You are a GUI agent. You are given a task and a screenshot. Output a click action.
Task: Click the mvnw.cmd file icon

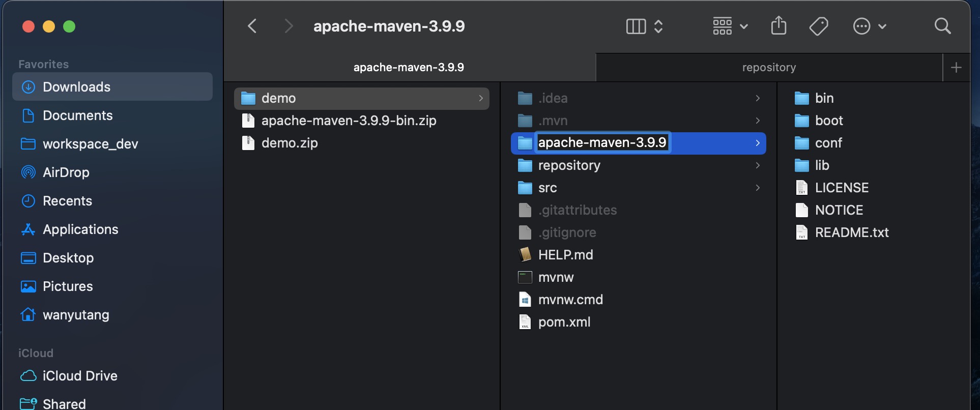pos(525,300)
